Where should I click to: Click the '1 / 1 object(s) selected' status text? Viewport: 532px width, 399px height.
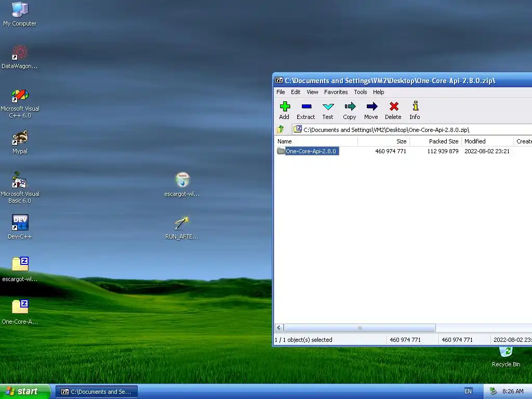pos(303,340)
